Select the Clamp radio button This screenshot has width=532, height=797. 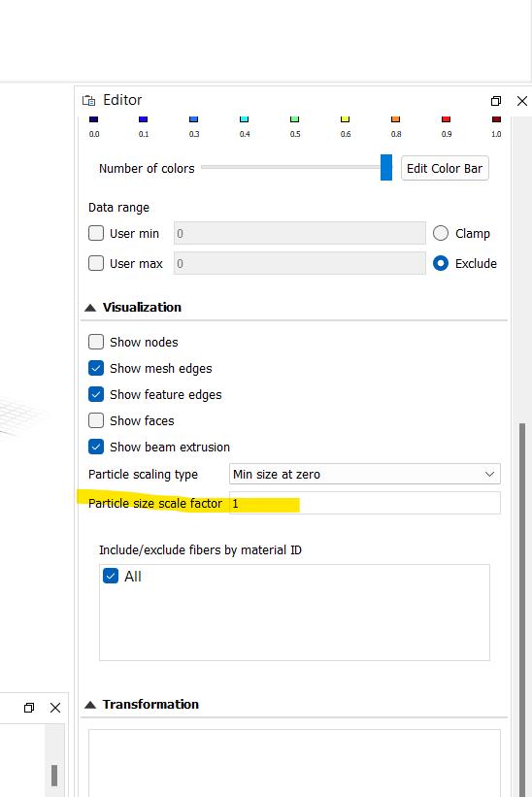click(x=441, y=233)
